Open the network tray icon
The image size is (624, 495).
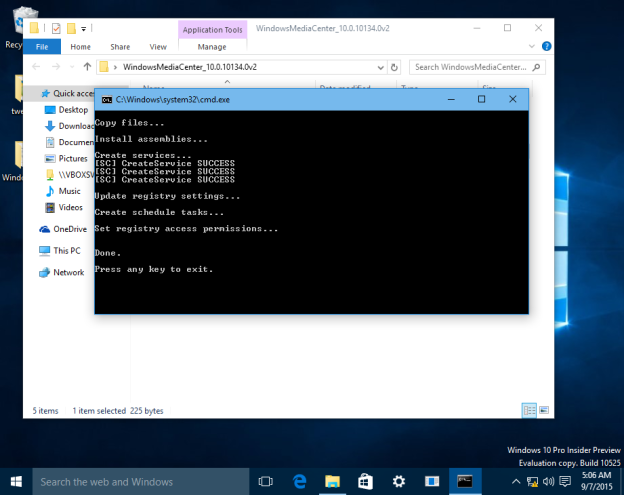[x=532, y=482]
